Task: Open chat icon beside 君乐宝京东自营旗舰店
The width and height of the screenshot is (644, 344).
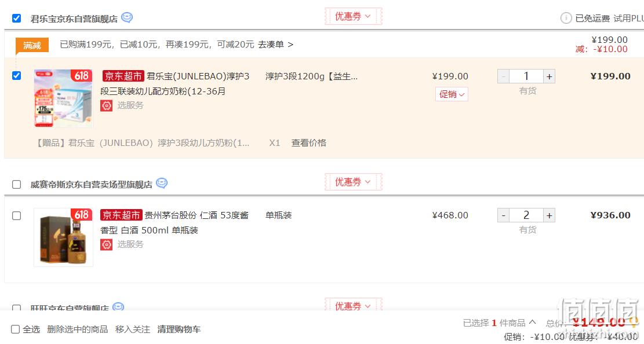Action: coord(127,17)
